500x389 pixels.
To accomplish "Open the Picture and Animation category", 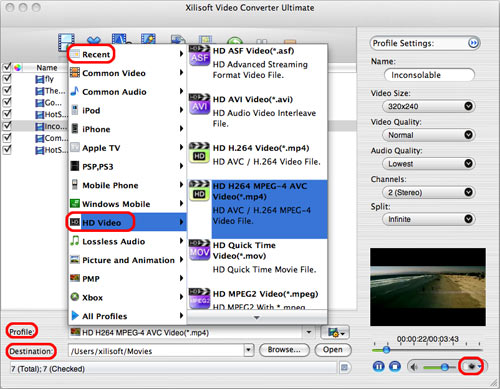I will pos(127,260).
